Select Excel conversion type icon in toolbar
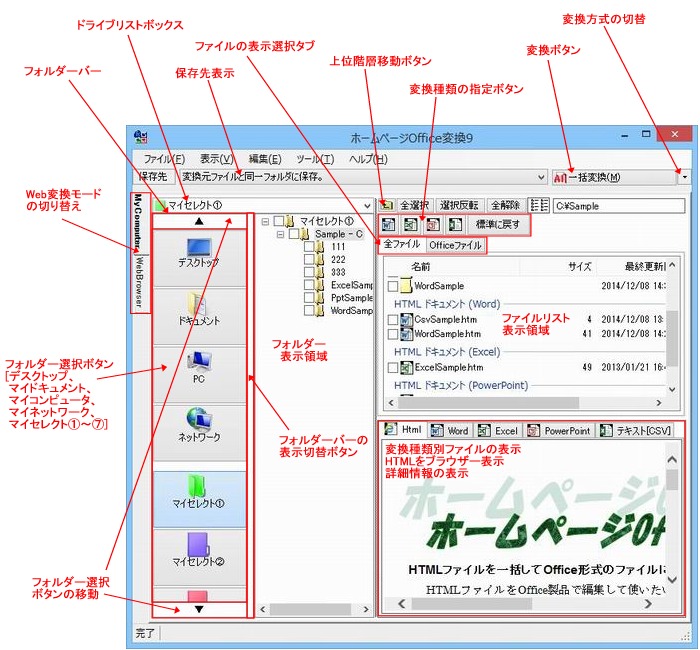The width and height of the screenshot is (700, 650). (x=411, y=225)
